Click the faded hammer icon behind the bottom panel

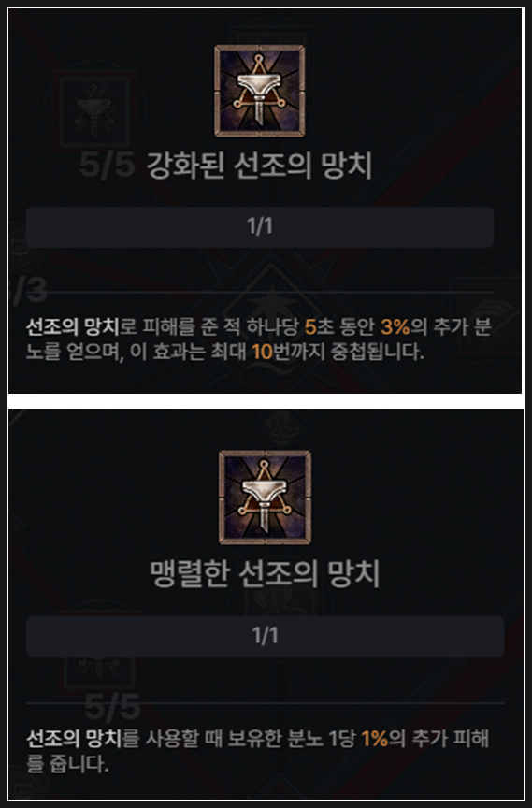pos(99,665)
